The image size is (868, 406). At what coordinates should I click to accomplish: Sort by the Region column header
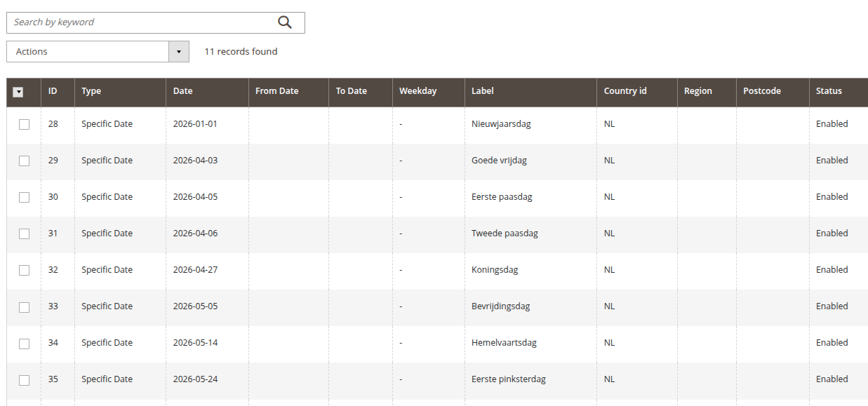[x=707, y=92]
